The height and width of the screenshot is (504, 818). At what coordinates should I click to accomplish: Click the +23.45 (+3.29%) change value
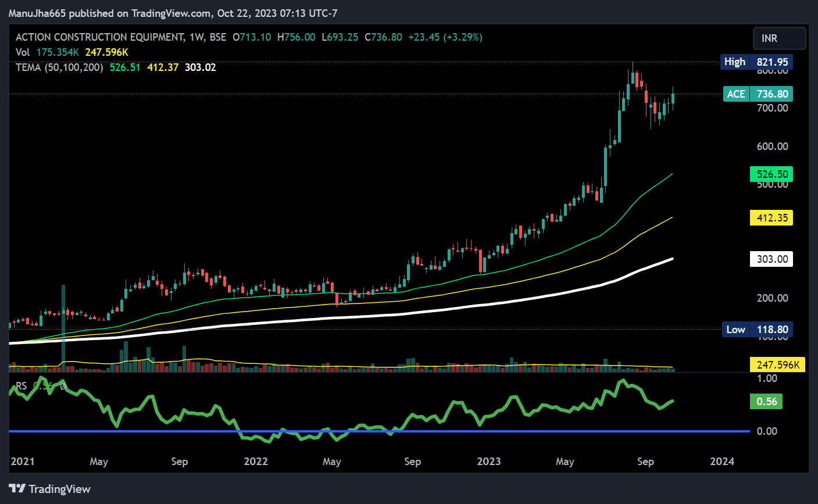445,37
